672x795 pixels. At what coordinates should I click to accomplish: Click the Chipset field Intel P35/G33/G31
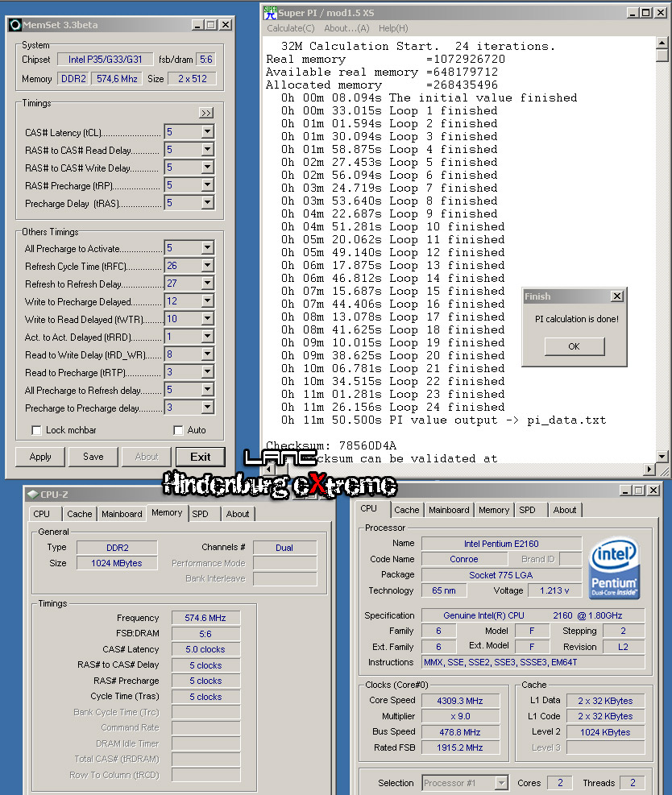(x=105, y=60)
